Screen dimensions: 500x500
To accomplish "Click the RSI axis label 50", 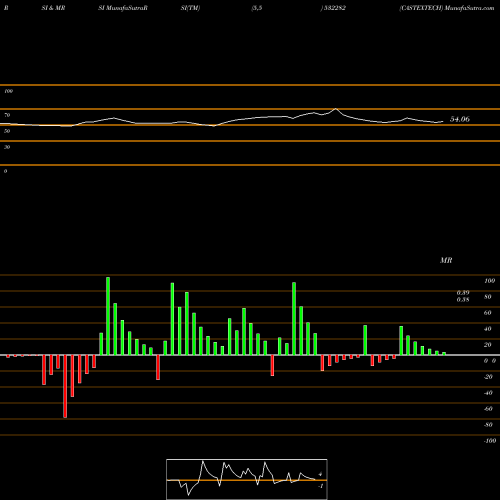I will (7, 131).
